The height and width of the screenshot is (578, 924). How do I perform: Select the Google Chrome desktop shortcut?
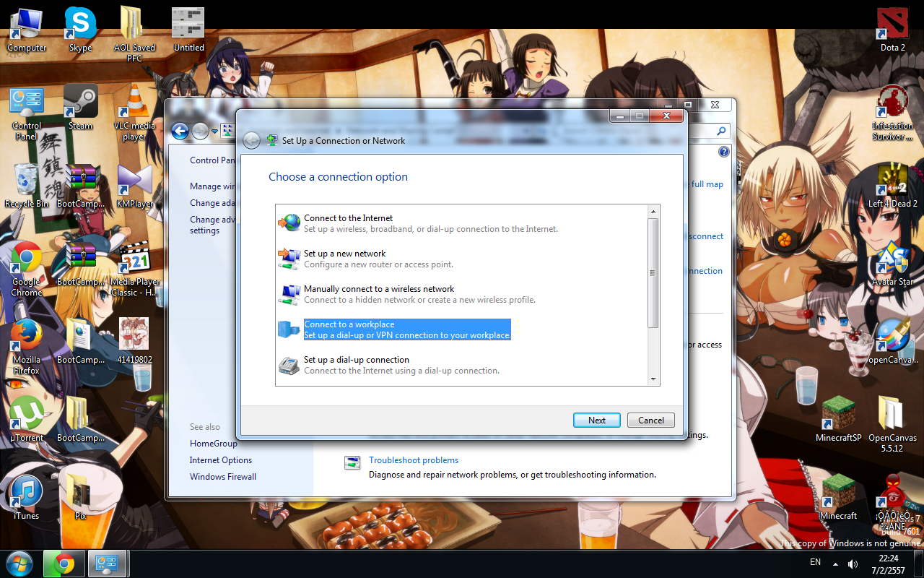click(27, 269)
